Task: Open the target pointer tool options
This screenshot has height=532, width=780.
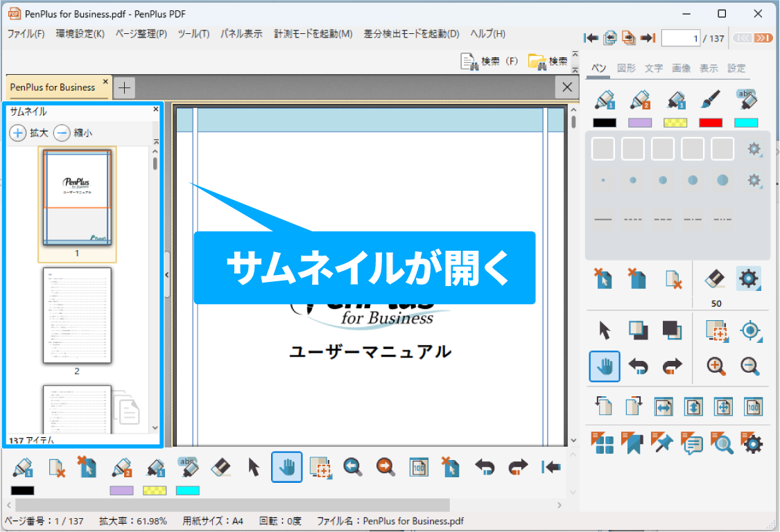Action: click(x=750, y=330)
